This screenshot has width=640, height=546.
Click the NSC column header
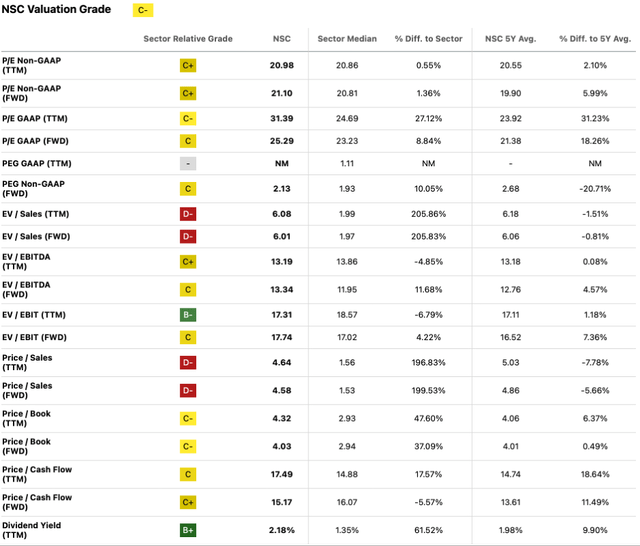click(x=282, y=39)
